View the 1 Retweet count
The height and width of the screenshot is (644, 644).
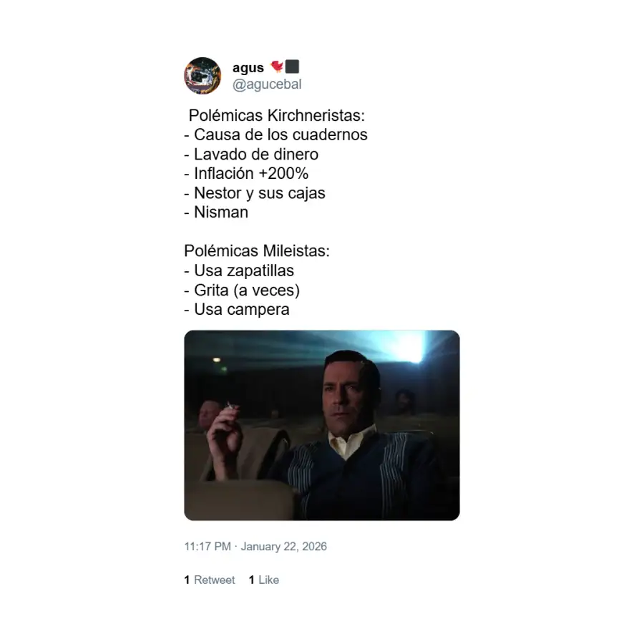pos(210,580)
